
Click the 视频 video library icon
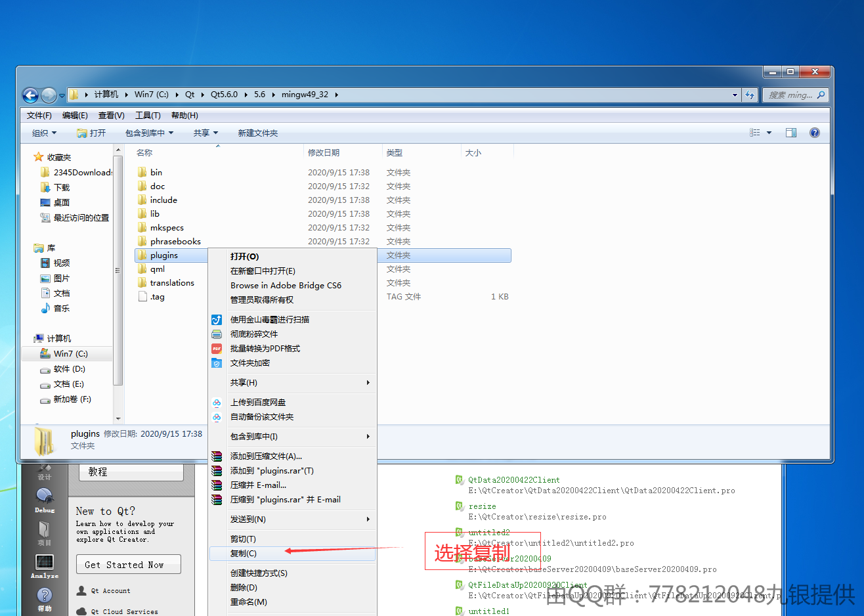pos(45,263)
